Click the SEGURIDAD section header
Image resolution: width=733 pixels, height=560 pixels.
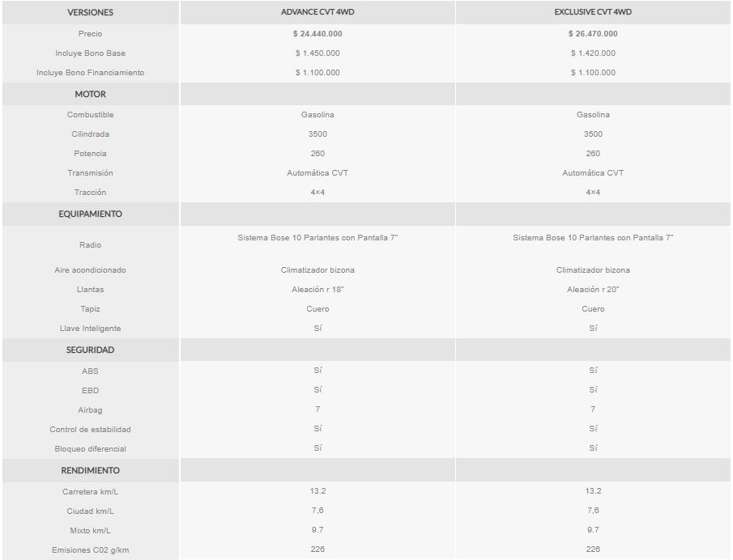click(90, 350)
